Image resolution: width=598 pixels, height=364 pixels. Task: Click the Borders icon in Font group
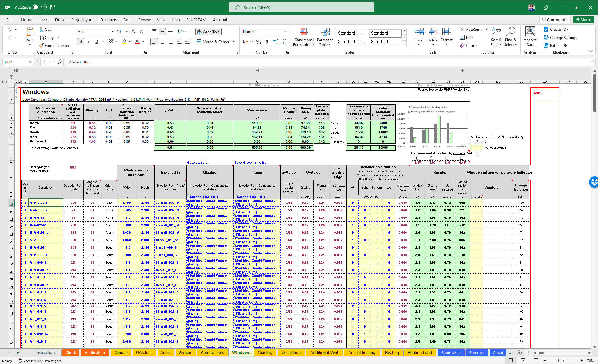coord(110,42)
